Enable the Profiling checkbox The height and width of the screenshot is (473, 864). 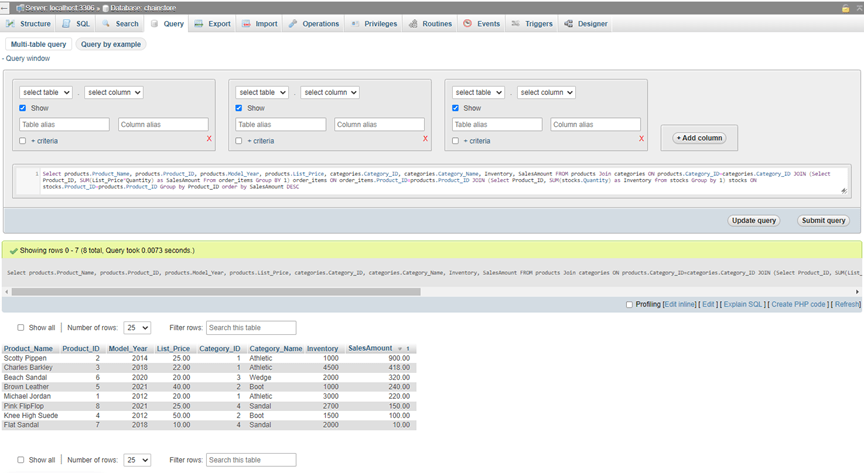point(629,304)
